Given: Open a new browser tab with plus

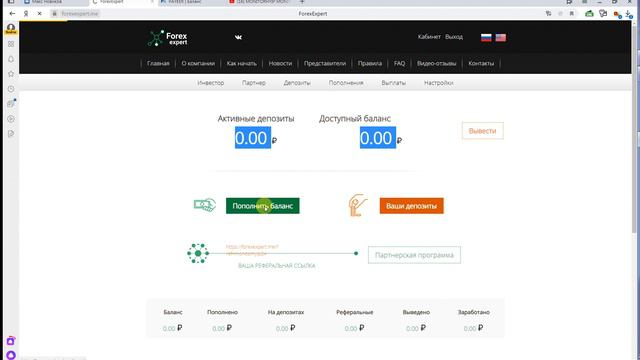Looking at the screenshot, I should point(302,2).
